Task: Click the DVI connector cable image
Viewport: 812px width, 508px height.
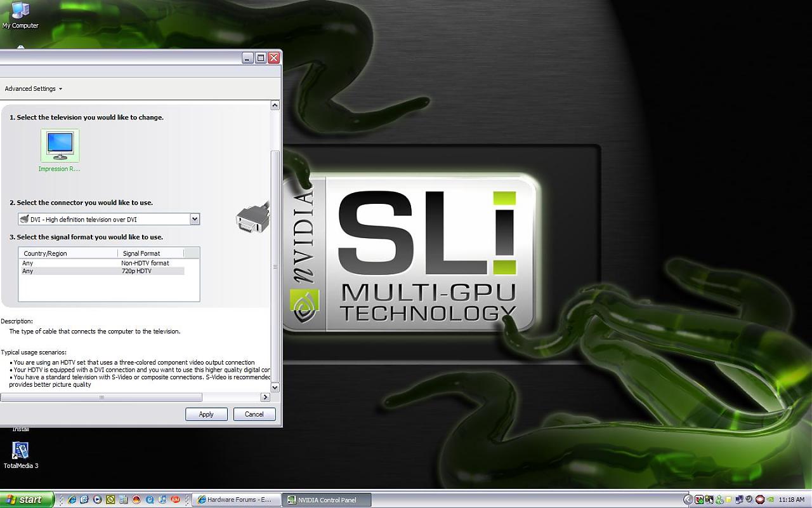Action: [252, 218]
